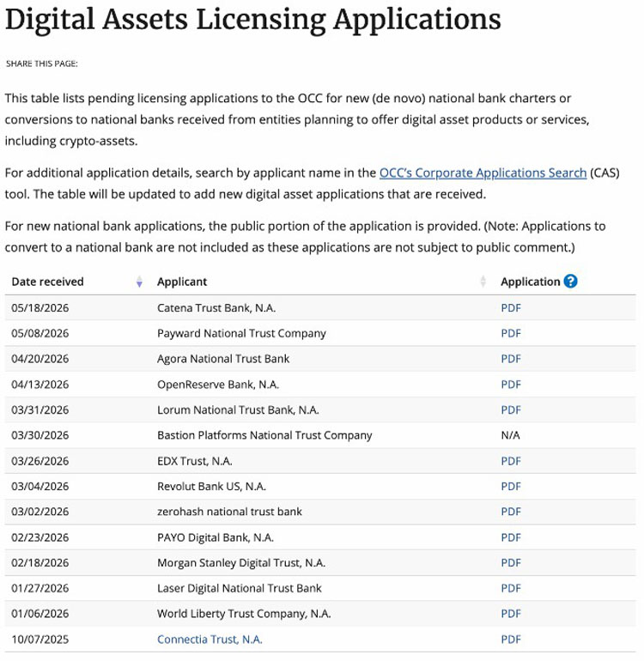
Task: Click applicant Agora National Trust Bank
Action: [223, 359]
